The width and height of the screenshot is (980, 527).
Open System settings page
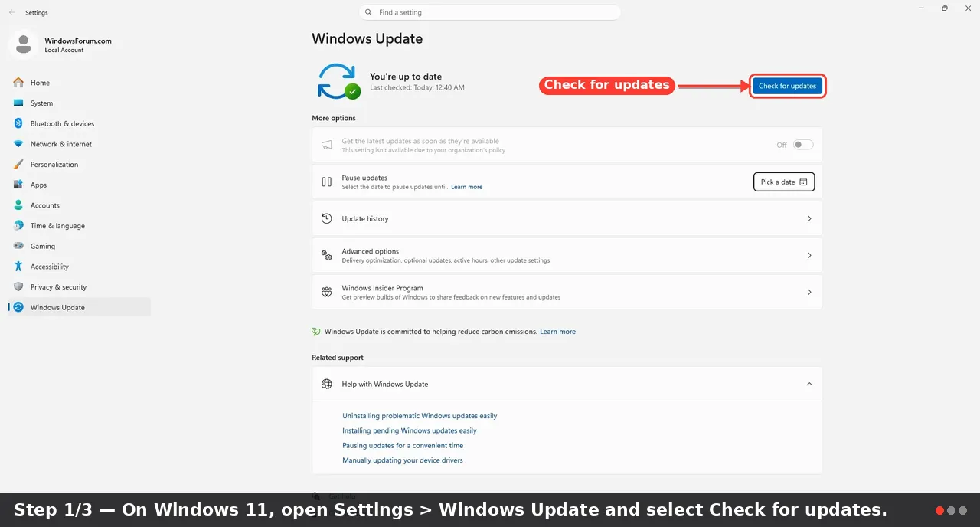pos(79,103)
